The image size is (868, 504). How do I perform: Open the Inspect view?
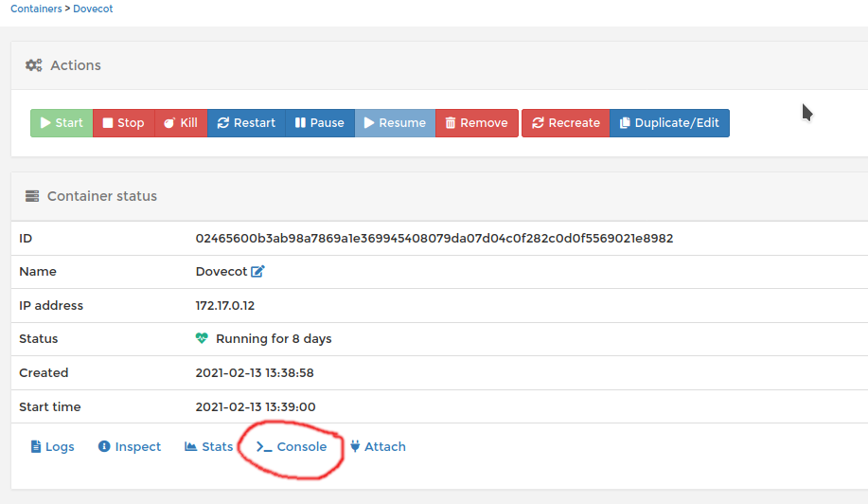point(130,446)
